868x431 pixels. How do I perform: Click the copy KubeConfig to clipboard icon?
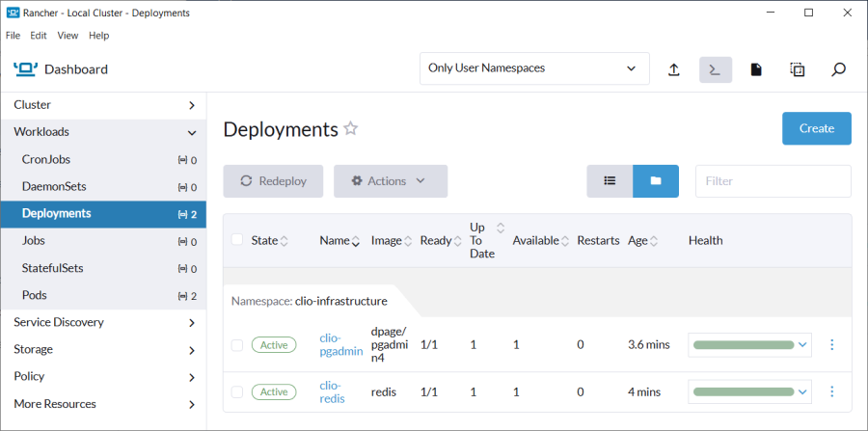tap(798, 69)
